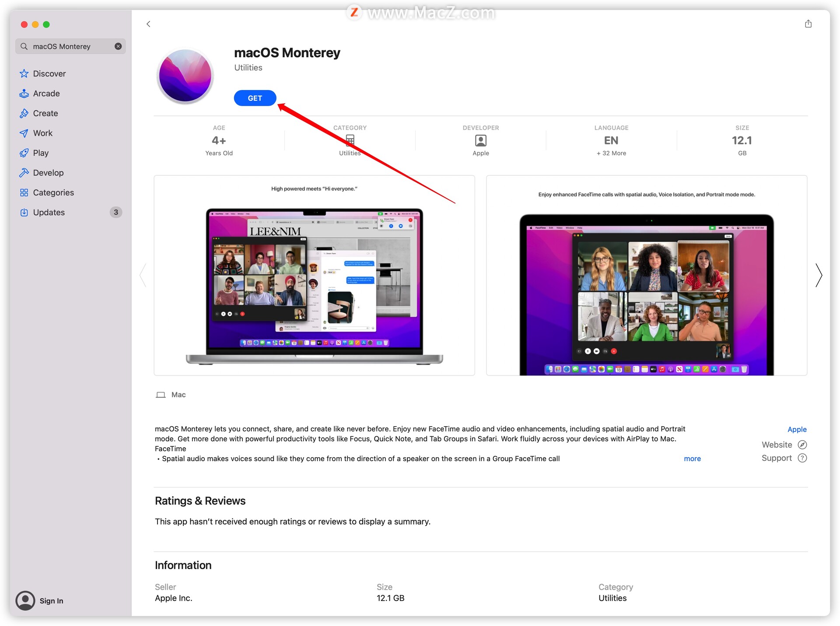Click the Develop hammer icon
840x626 pixels.
24,173
